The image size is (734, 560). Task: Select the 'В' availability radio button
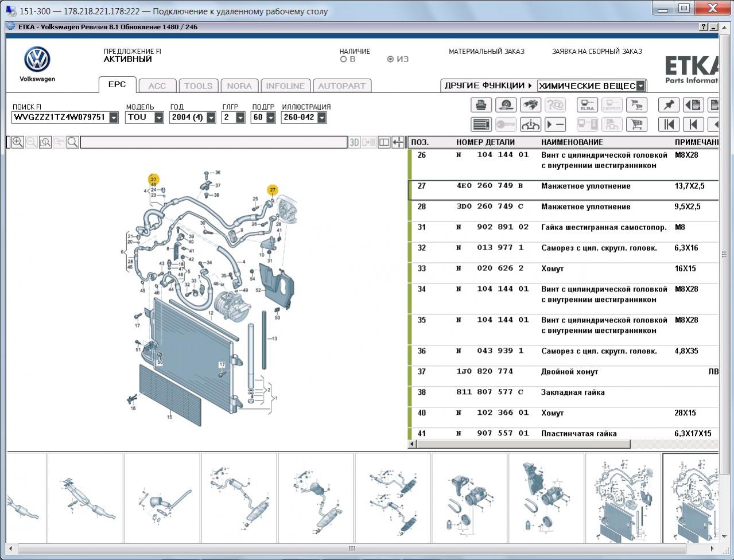pyautogui.click(x=344, y=59)
